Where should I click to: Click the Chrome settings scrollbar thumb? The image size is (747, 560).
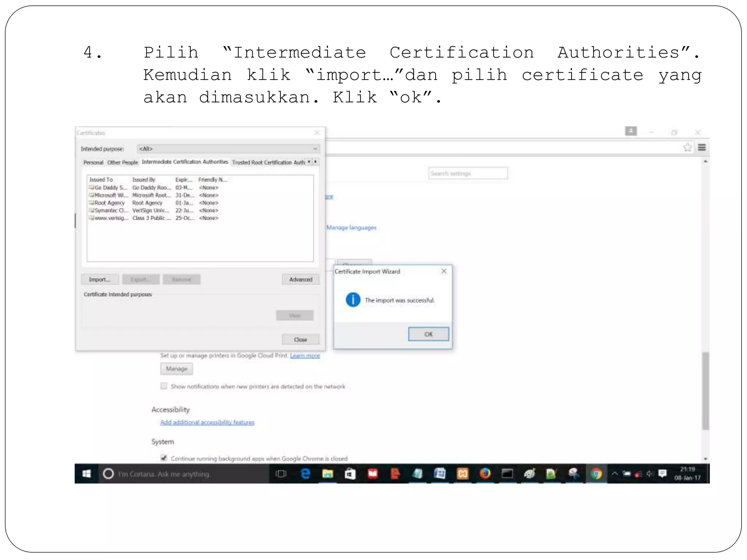706,391
